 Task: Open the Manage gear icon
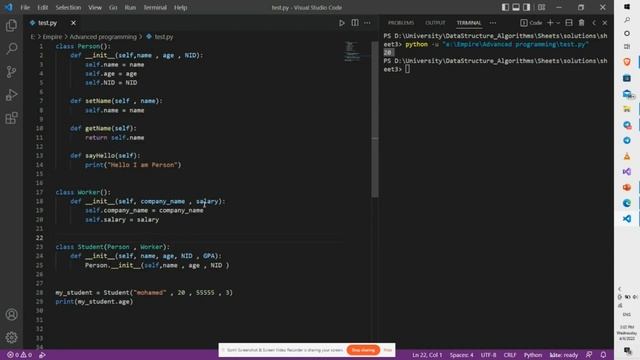click(11, 337)
